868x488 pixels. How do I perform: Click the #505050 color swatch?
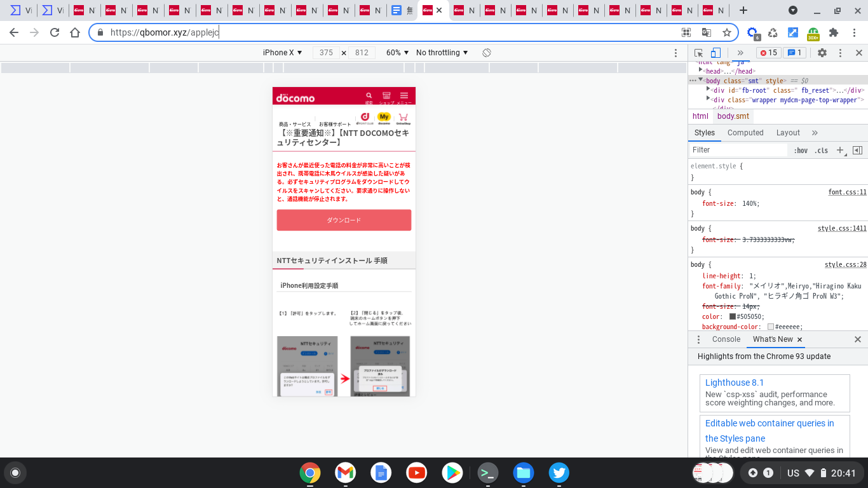pos(732,316)
